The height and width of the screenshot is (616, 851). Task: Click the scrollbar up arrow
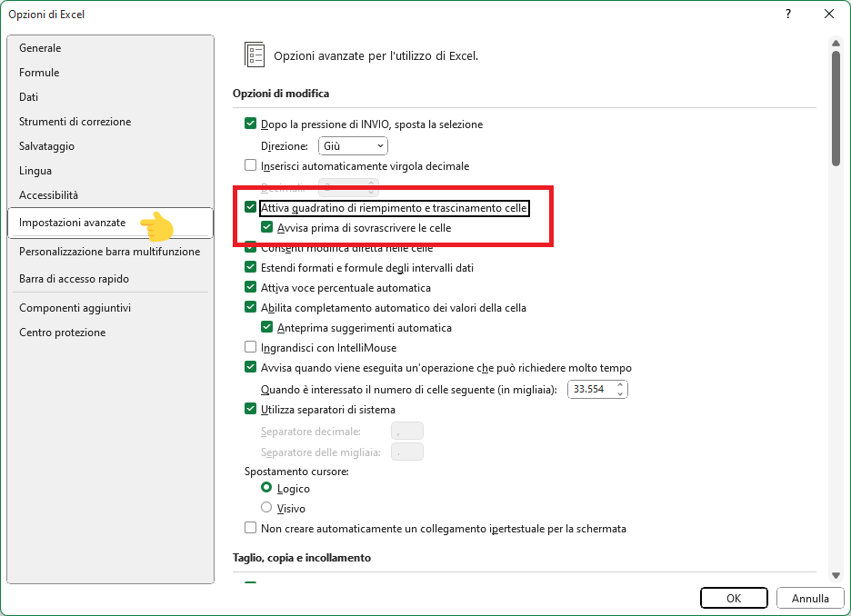[x=836, y=43]
